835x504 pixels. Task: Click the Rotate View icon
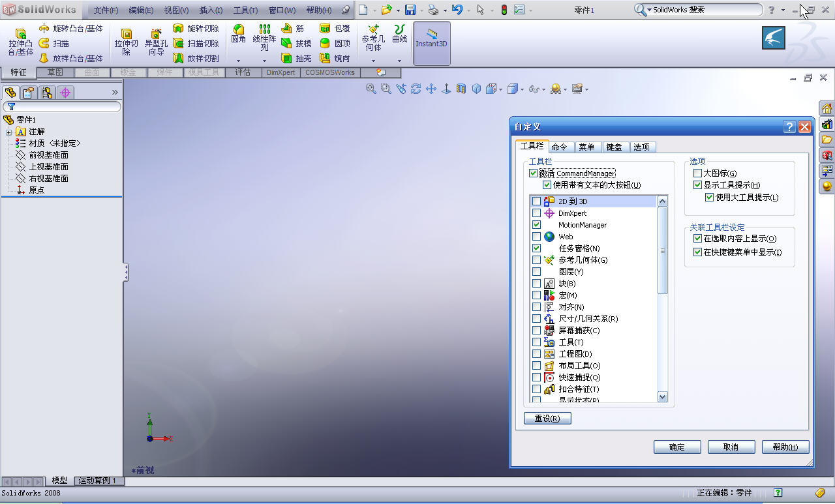[x=416, y=89]
